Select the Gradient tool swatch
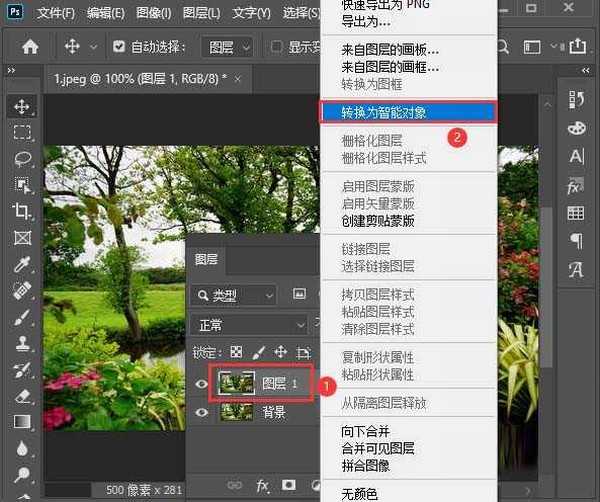This screenshot has width=600, height=502. 22,422
